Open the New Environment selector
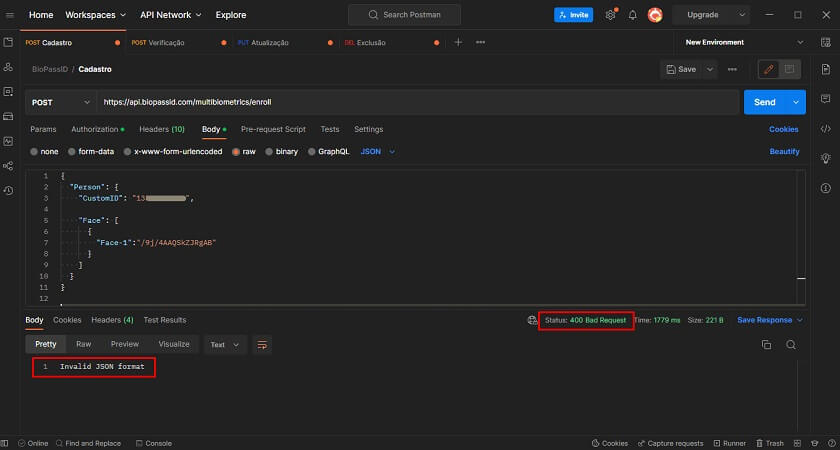Viewport: 840px width, 450px height. [x=744, y=42]
